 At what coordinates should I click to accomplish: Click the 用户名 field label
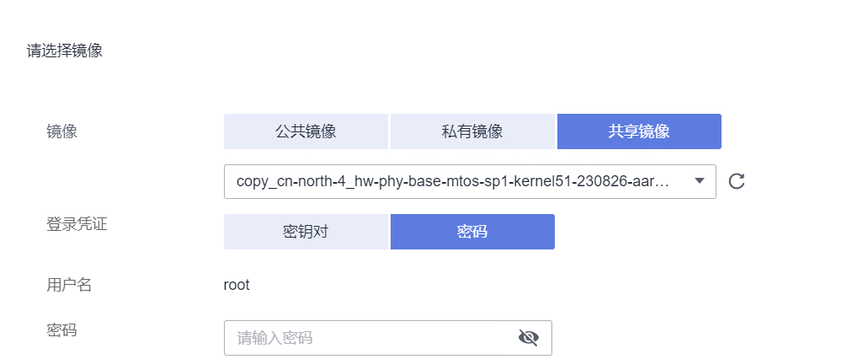pyautogui.click(x=69, y=286)
